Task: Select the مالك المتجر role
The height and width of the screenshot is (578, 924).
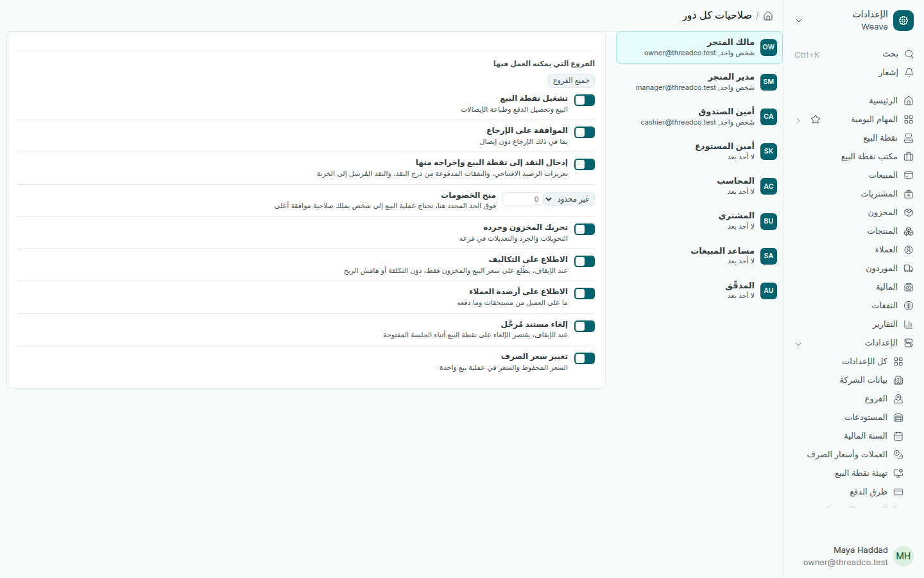Action: [x=699, y=48]
